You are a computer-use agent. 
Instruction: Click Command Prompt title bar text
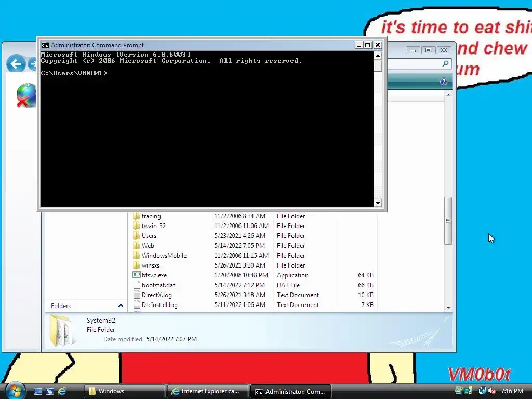tap(97, 45)
